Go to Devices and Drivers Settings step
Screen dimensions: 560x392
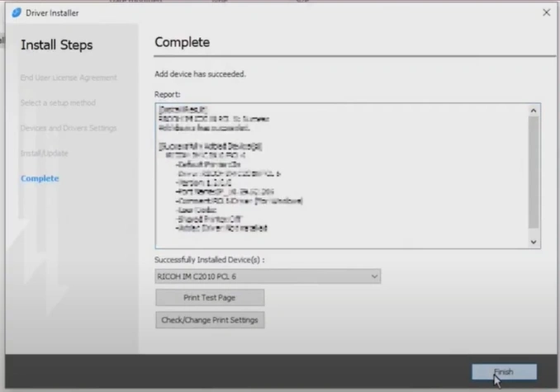click(69, 128)
